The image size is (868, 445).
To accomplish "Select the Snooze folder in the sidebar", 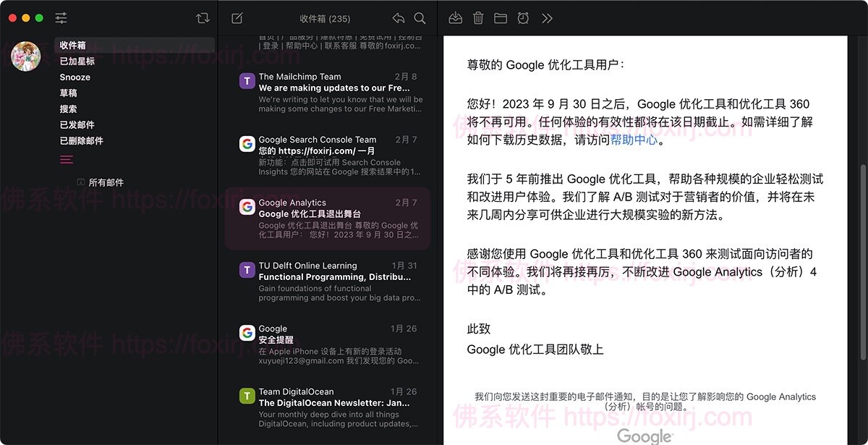I will 74,77.
